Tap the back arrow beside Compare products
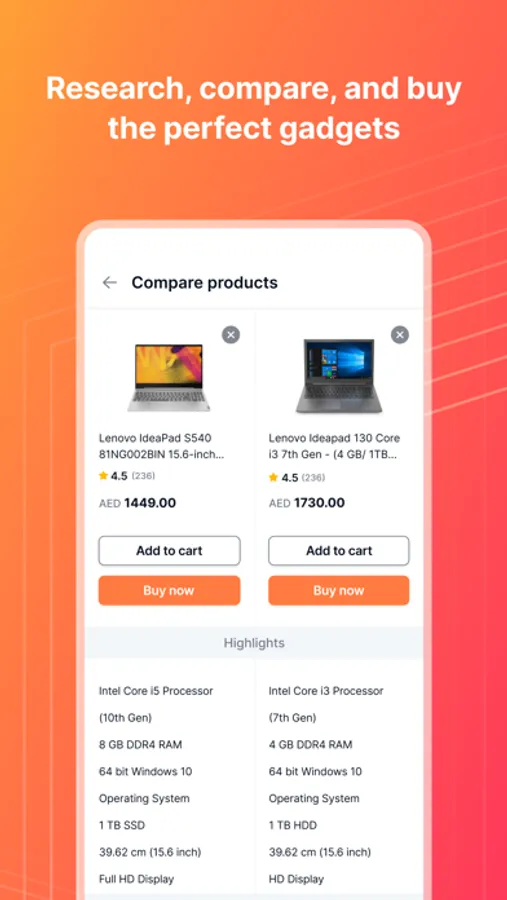507x900 pixels. click(109, 282)
